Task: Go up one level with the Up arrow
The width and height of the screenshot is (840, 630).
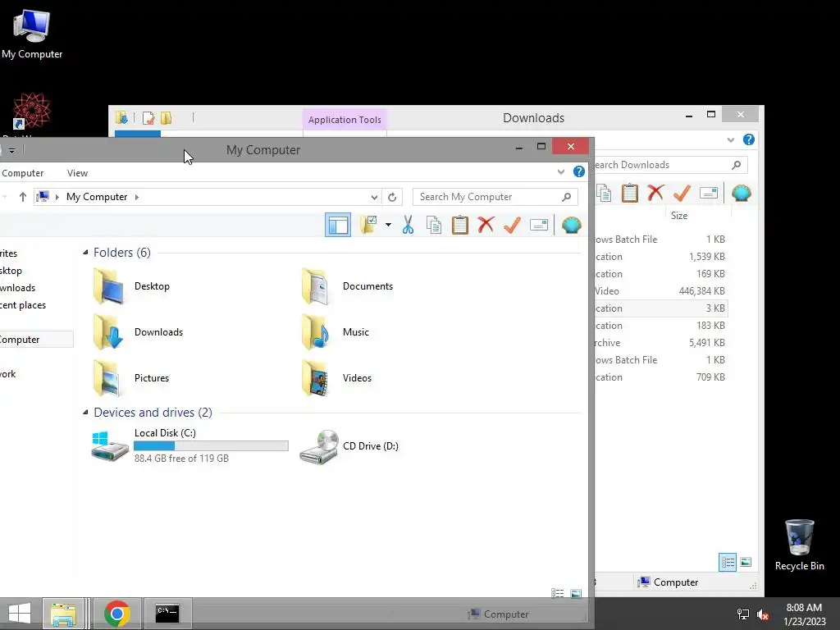Action: pos(22,197)
